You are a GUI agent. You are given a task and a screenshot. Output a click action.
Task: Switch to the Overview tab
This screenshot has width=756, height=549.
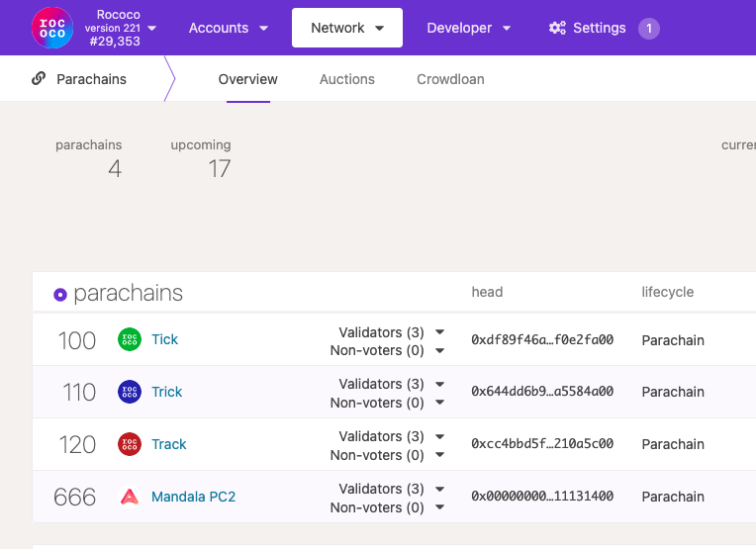coord(247,79)
